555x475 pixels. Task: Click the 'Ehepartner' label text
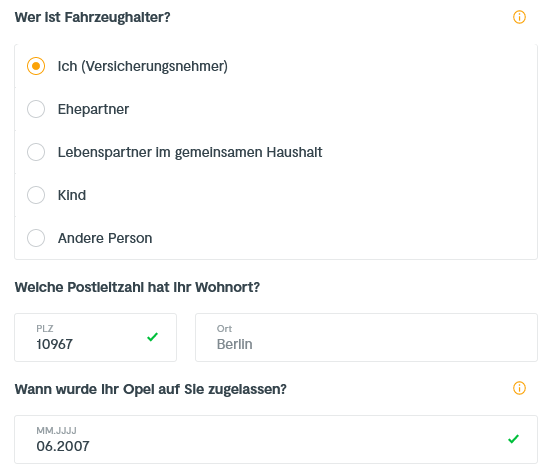[x=93, y=109]
